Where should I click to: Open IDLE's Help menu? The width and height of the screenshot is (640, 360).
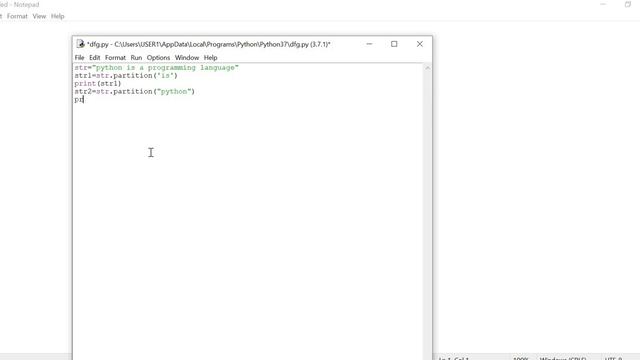coord(211,58)
